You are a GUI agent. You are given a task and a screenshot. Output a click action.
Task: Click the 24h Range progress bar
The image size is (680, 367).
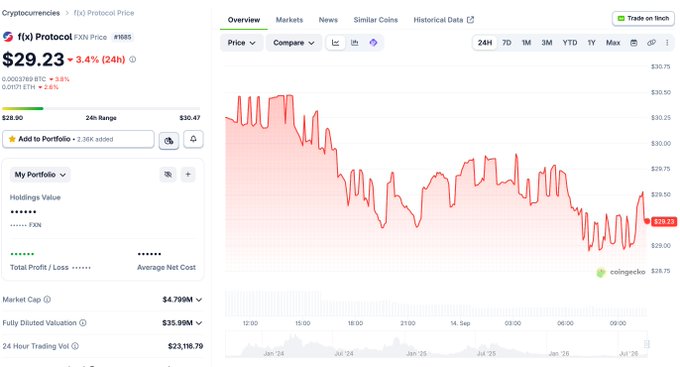pyautogui.click(x=101, y=108)
